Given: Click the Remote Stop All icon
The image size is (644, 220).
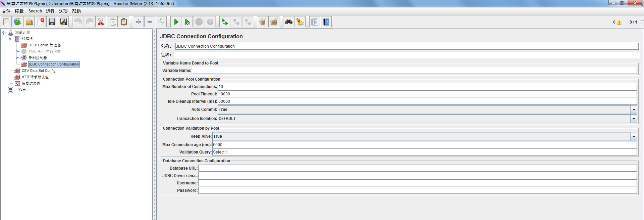Looking at the screenshot, I should tap(236, 22).
